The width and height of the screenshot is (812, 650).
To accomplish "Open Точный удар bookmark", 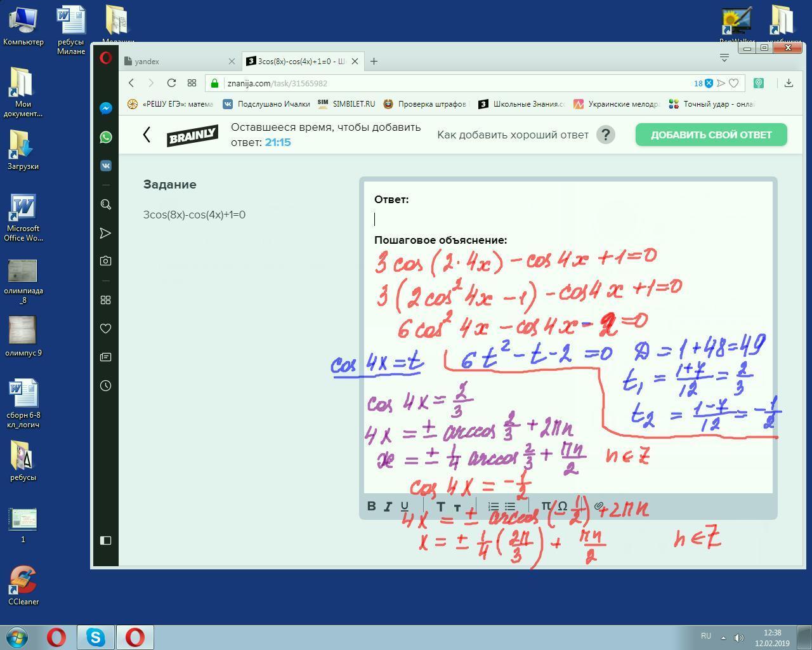I will coord(711,104).
